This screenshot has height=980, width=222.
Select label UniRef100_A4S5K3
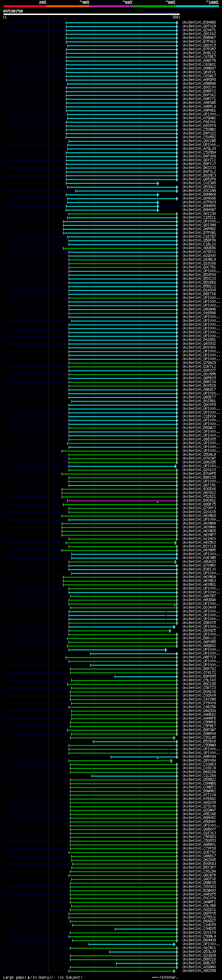coord(199,543)
